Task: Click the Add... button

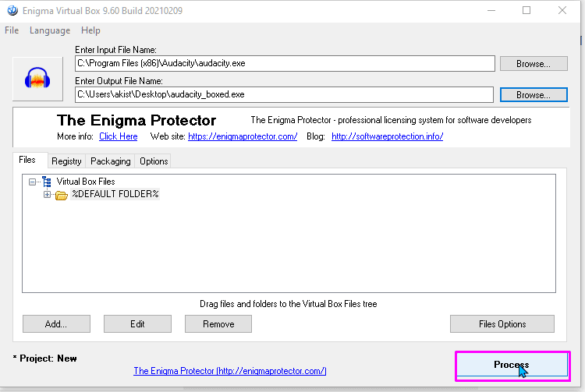Action: [56, 324]
